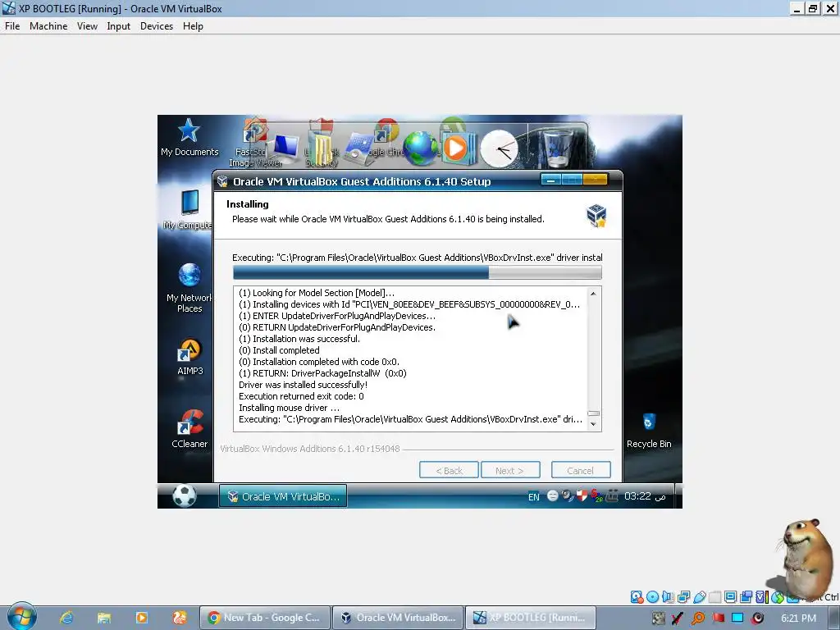This screenshot has height=630, width=840.
Task: Click log line '(1) Installation was successful.'
Action: click(x=299, y=339)
